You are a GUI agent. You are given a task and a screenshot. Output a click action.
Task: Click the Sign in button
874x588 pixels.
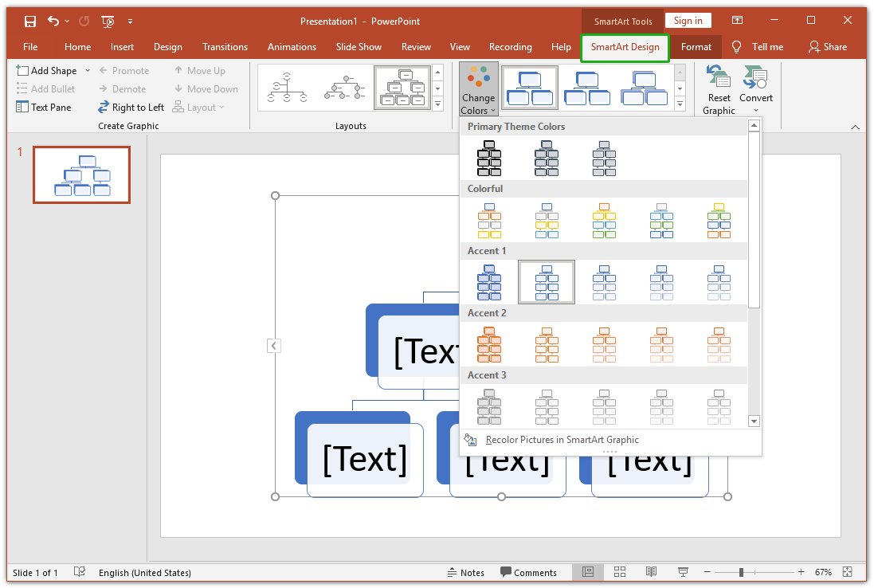688,21
